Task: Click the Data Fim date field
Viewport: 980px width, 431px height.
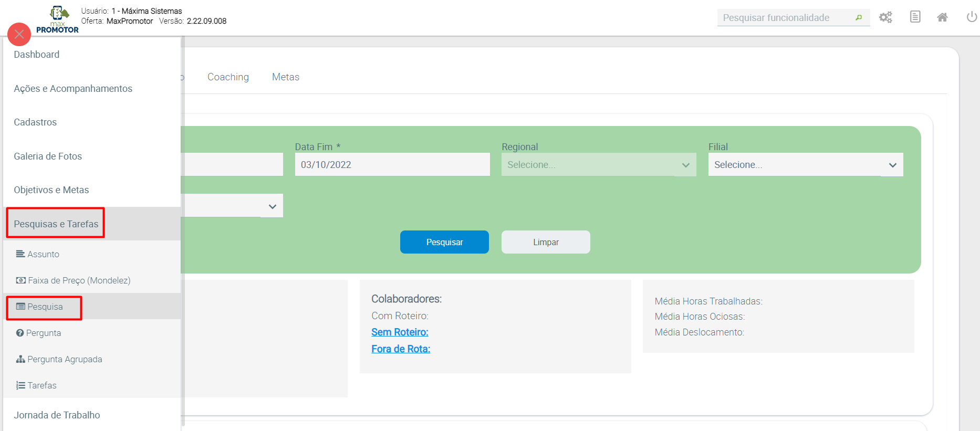Action: click(x=392, y=165)
